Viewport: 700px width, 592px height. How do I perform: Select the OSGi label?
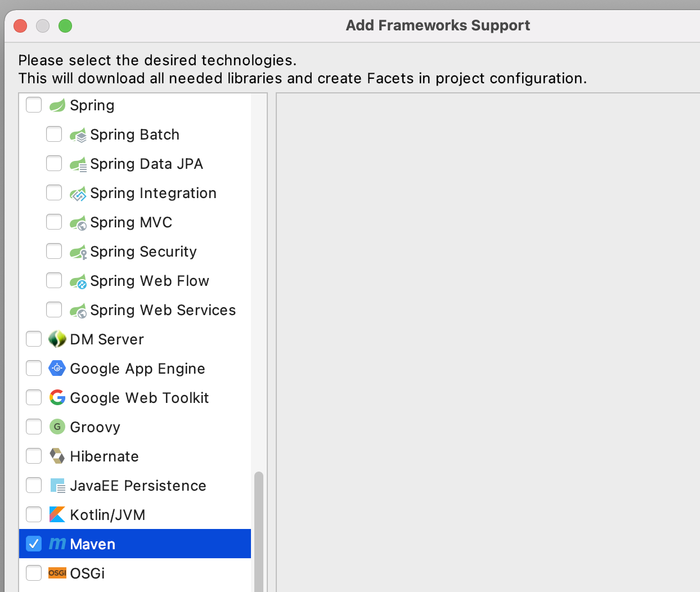click(x=88, y=573)
